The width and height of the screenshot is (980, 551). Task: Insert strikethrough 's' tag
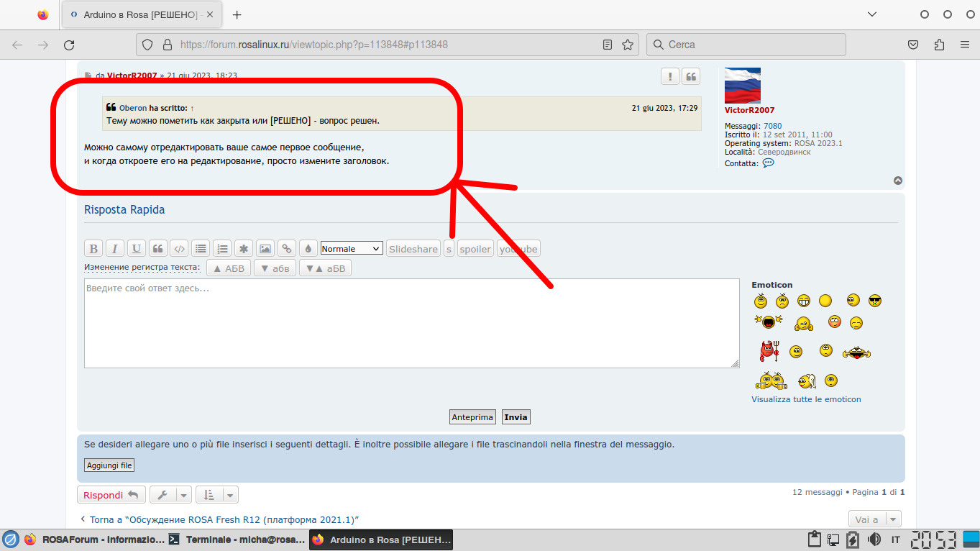[449, 249]
